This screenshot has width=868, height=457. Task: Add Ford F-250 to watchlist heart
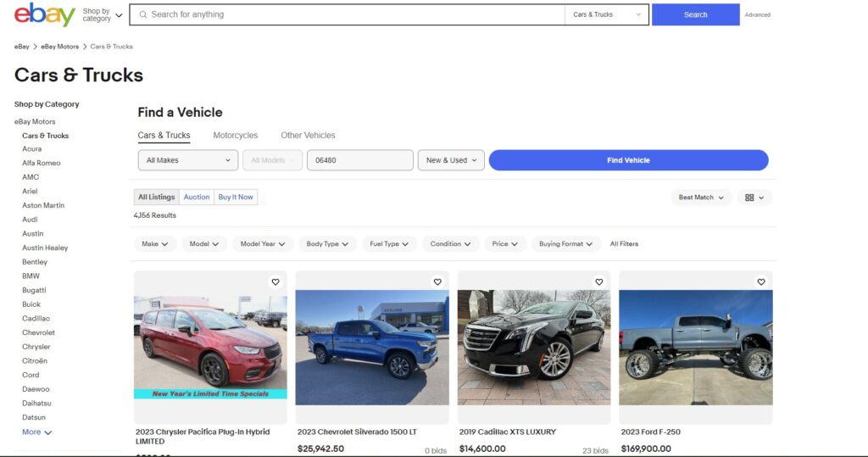click(x=761, y=281)
